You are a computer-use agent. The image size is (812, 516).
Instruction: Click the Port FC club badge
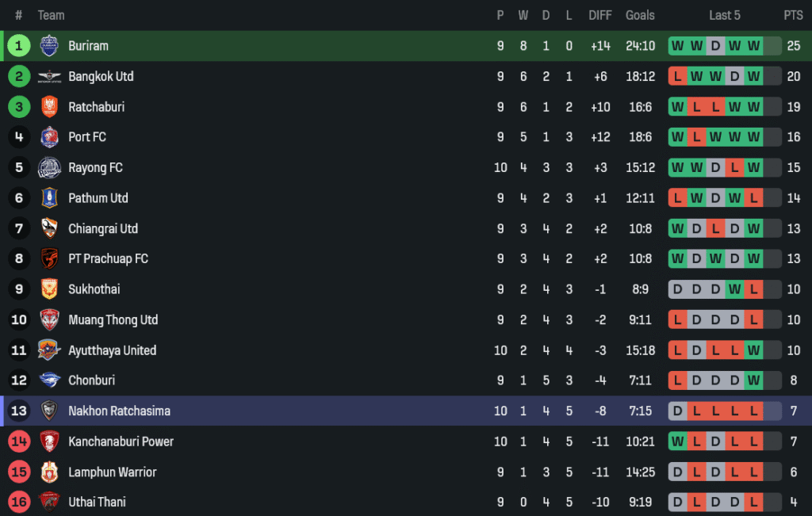(x=49, y=137)
